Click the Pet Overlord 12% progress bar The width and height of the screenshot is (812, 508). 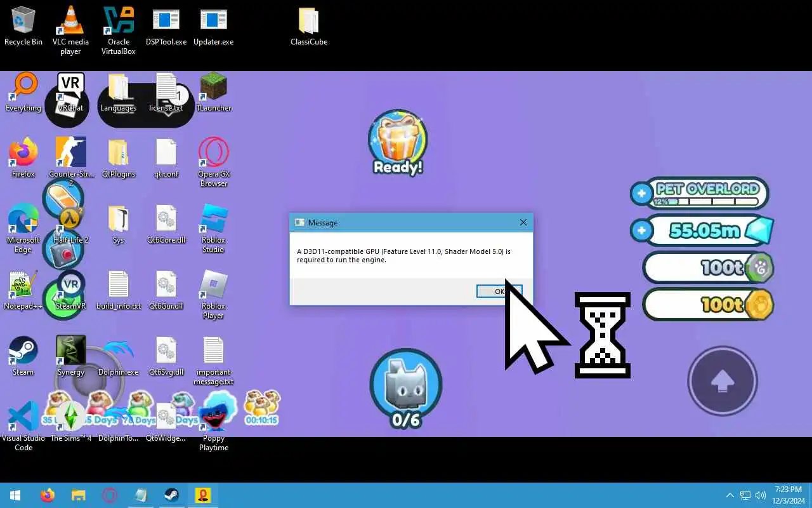click(706, 202)
